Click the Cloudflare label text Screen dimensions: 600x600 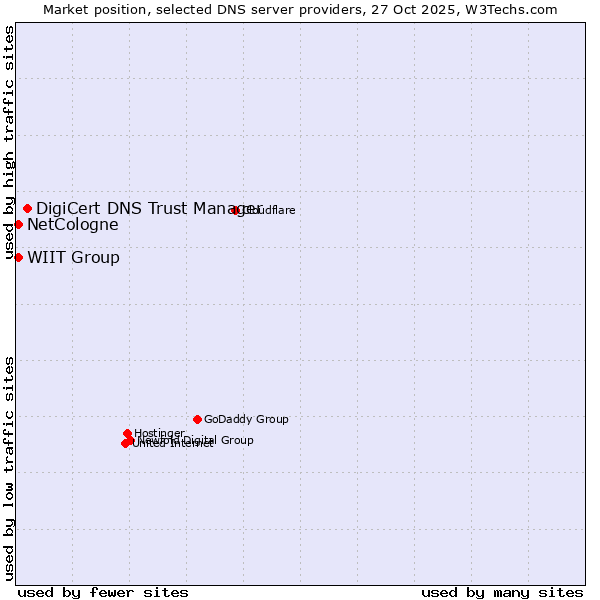272,211
